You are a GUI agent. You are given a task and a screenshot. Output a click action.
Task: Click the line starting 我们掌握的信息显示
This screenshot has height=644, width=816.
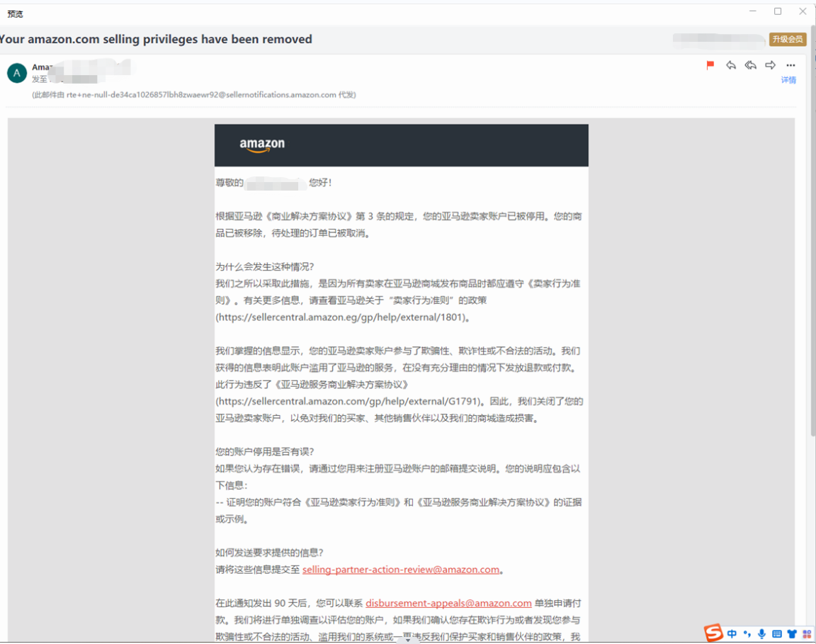point(398,351)
